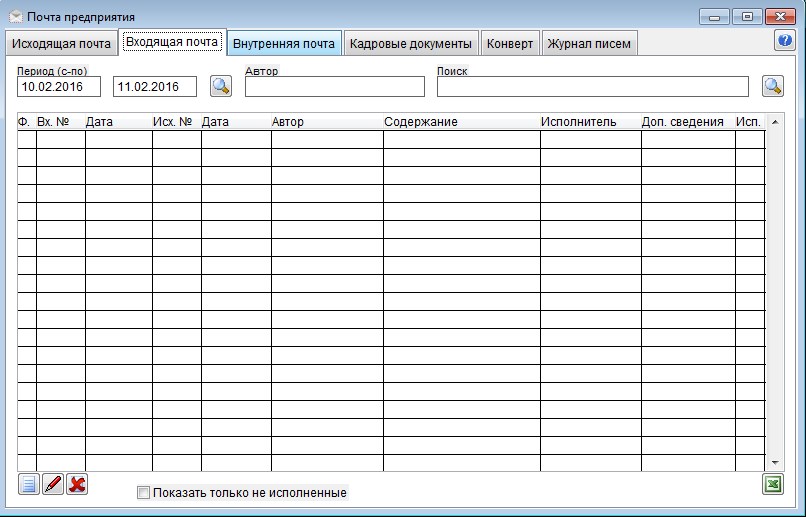Image resolution: width=806 pixels, height=517 pixels.
Task: Click the start date field 10.02.2016
Action: pos(59,86)
